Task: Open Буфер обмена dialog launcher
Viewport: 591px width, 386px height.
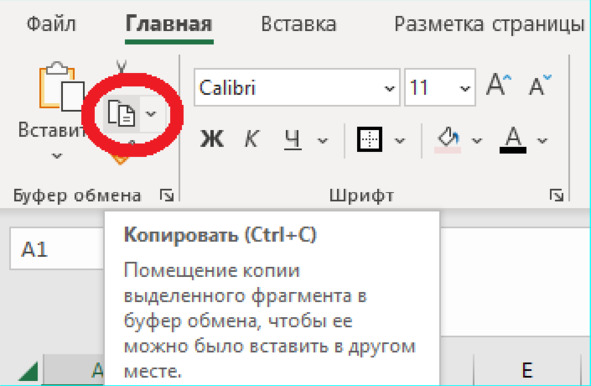Action: [167, 195]
